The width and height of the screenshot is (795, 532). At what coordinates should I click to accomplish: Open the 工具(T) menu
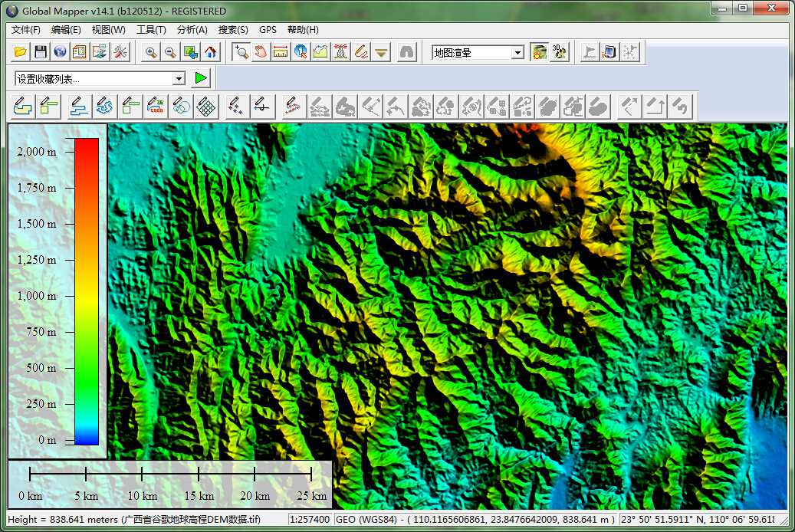(151, 30)
